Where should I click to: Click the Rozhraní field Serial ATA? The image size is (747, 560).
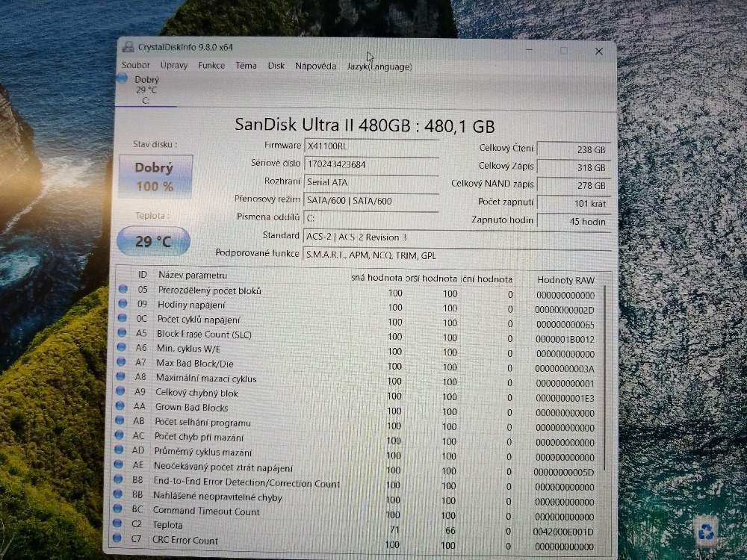371,182
